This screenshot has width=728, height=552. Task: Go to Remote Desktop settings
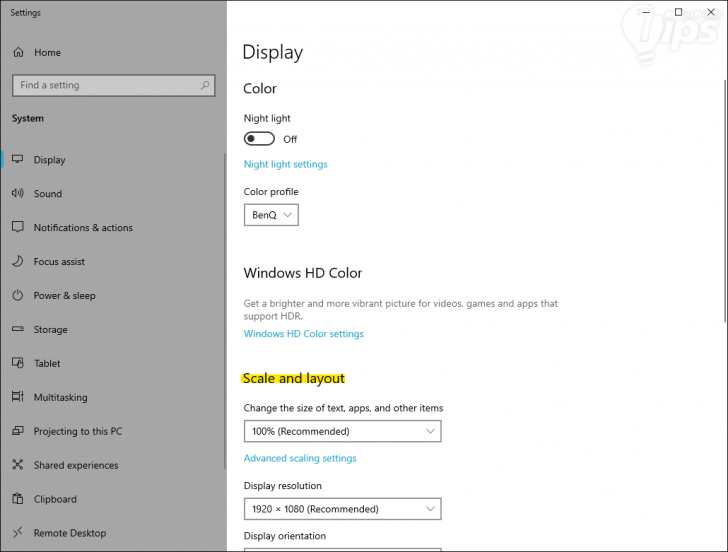69,534
